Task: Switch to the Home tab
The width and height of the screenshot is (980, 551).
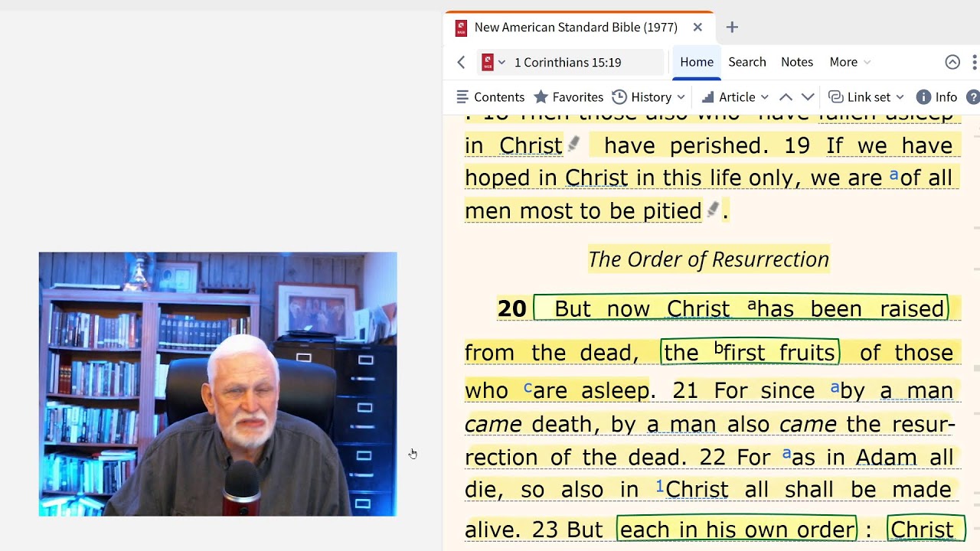Action: pyautogui.click(x=697, y=62)
